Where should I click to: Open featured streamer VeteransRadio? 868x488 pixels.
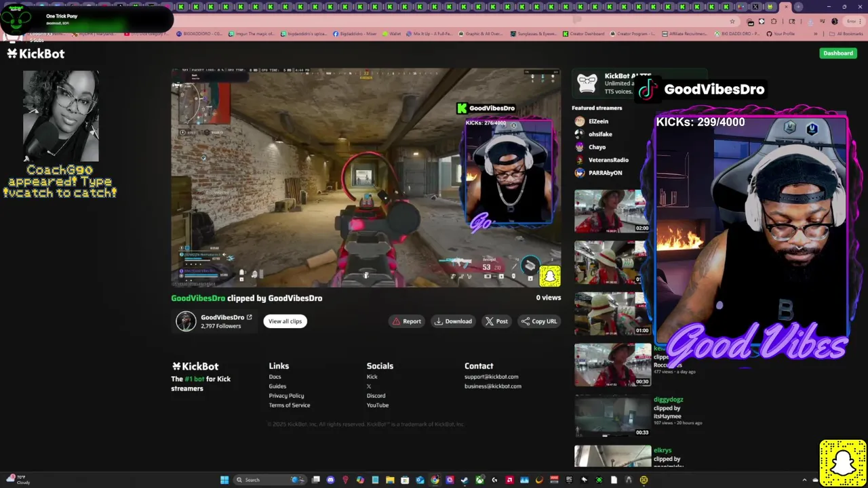[x=608, y=160]
